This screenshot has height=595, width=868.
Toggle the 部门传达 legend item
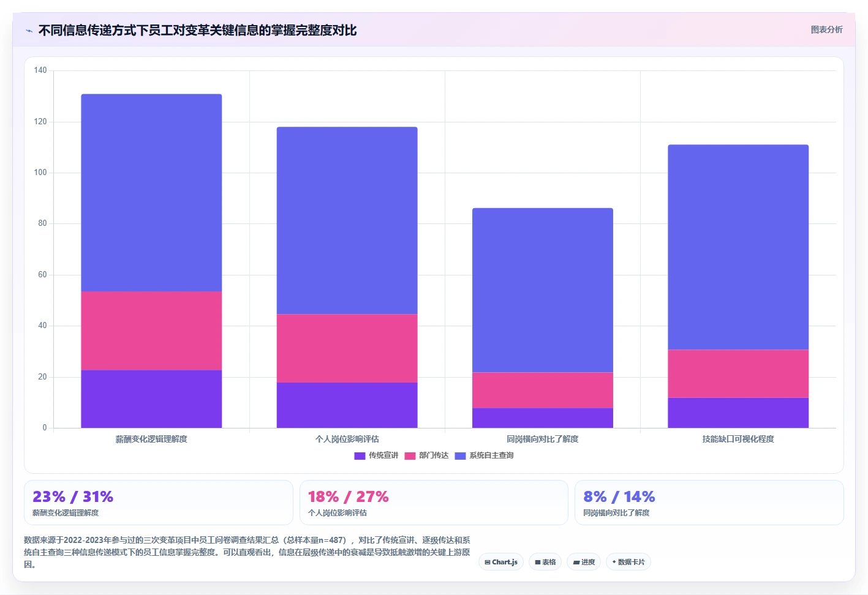click(426, 455)
